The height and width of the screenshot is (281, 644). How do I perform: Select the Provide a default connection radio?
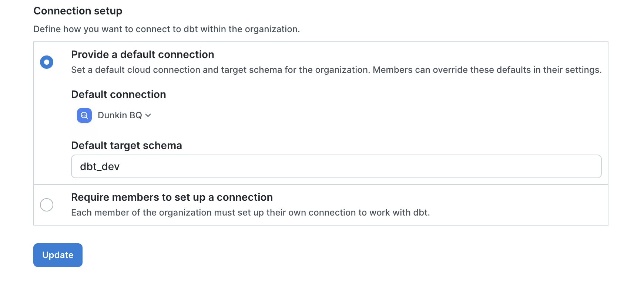pos(47,62)
